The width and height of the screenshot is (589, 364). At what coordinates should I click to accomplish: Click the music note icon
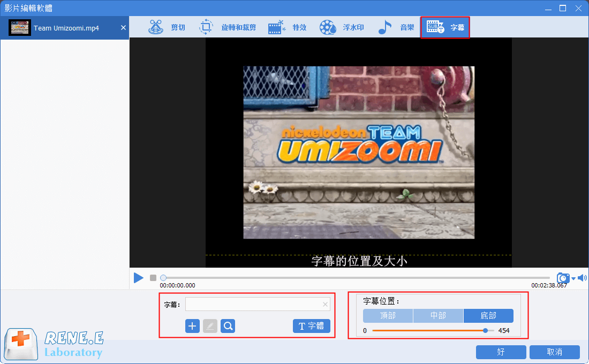384,27
